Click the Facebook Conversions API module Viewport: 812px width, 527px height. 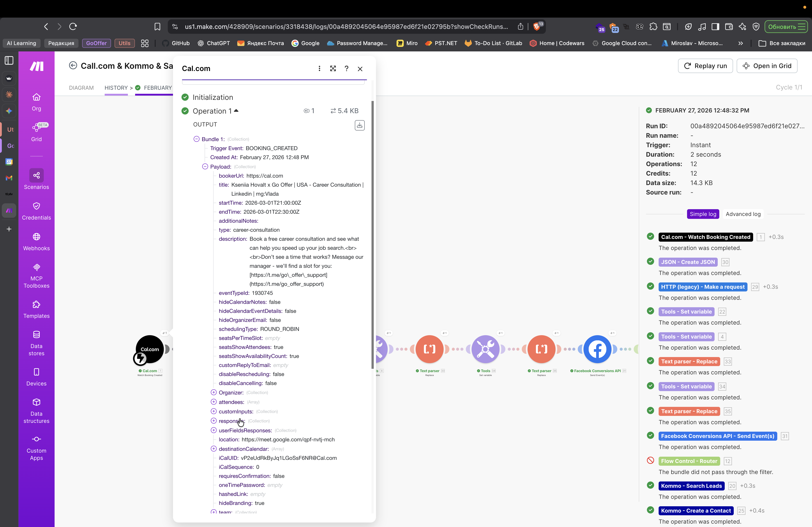(x=597, y=349)
